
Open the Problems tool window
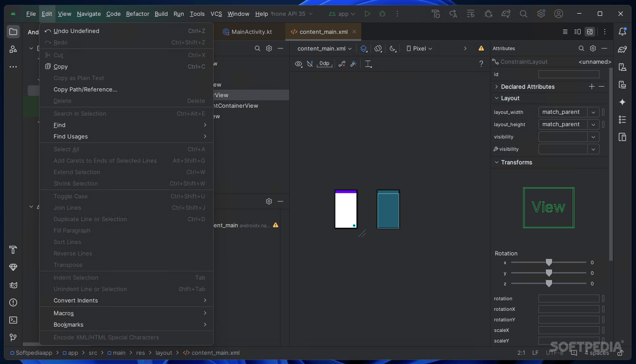coord(13,302)
